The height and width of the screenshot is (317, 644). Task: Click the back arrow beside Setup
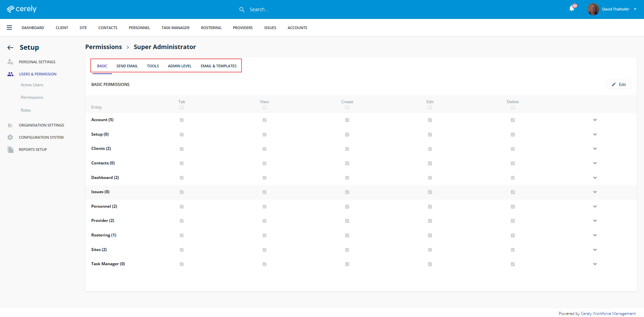pyautogui.click(x=10, y=48)
